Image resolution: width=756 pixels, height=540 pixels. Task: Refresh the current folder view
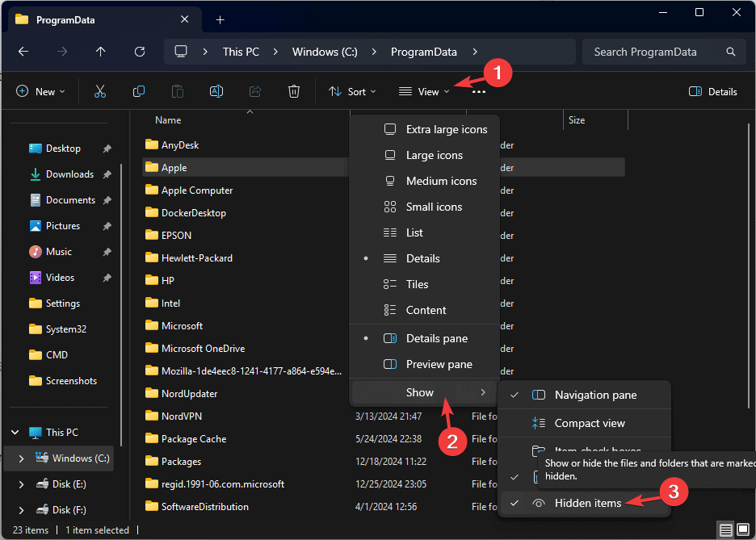139,52
